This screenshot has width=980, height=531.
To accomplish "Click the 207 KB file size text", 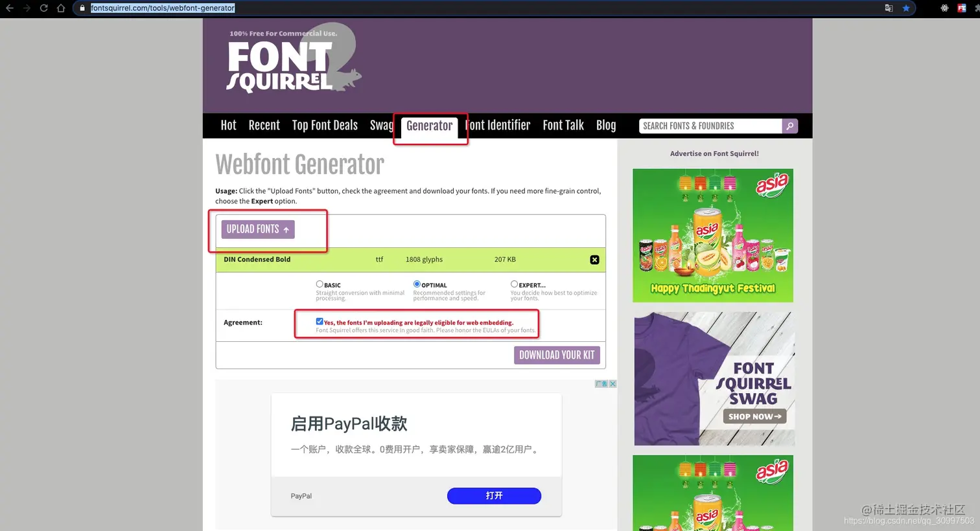I will pos(505,260).
